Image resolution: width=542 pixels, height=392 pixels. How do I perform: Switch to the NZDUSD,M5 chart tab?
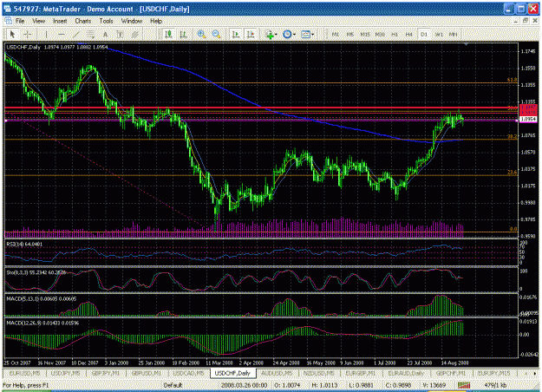pyautogui.click(x=319, y=373)
